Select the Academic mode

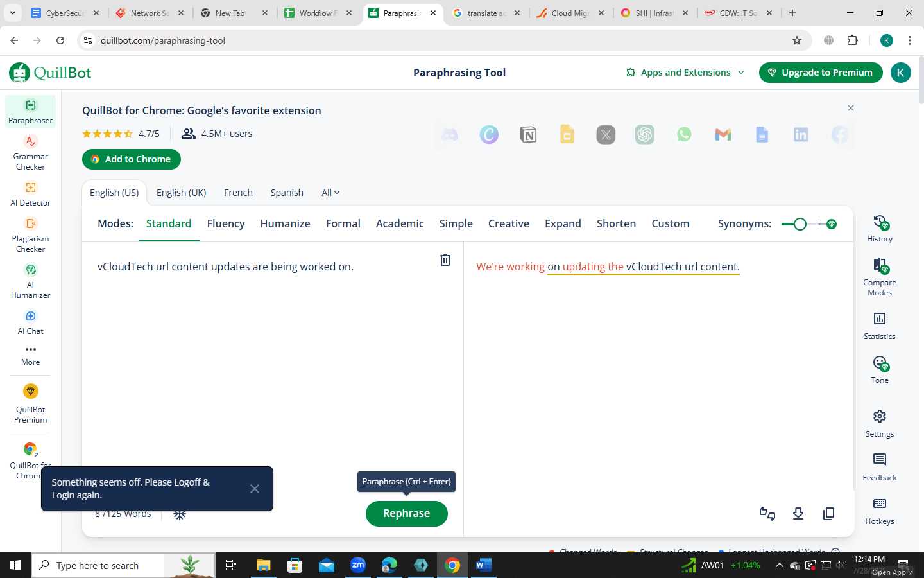tap(400, 223)
